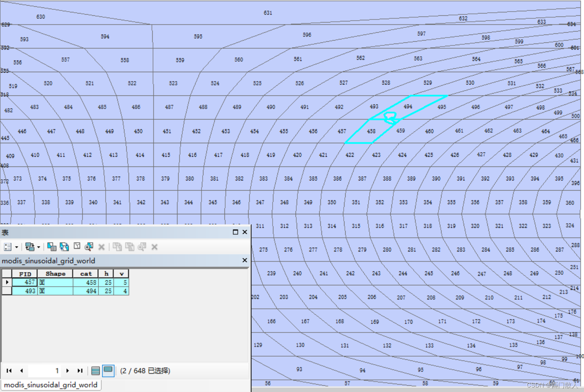Screen dimensions: 584x392
Task: Click the next record arrow
Action: point(67,371)
